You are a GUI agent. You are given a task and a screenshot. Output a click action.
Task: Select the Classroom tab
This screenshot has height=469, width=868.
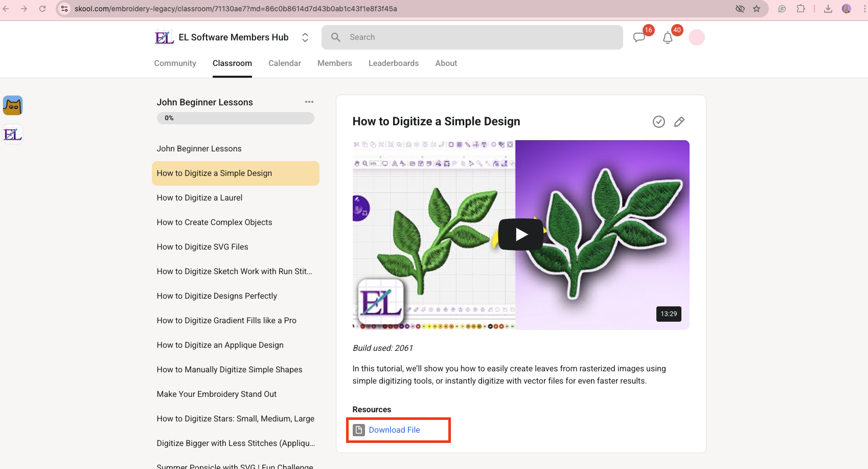pos(232,63)
